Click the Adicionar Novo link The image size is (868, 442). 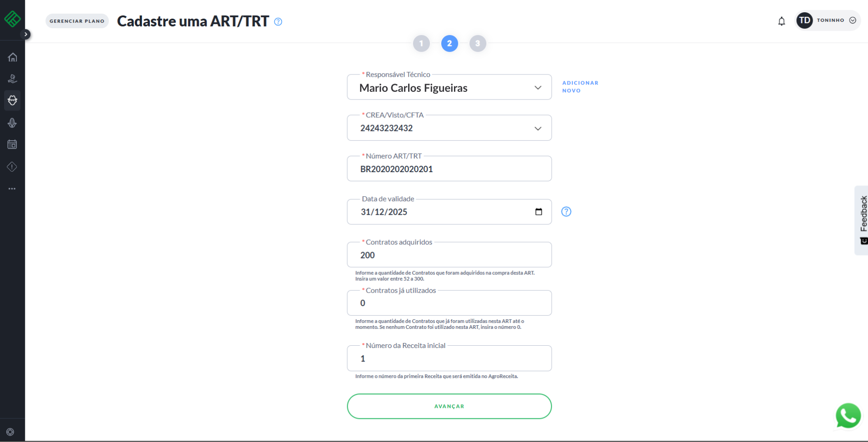pos(580,87)
